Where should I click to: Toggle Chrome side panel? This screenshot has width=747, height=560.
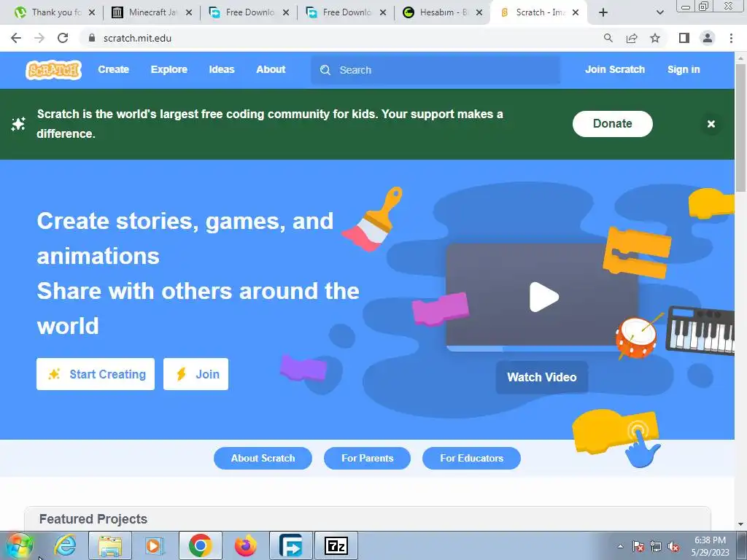(x=684, y=38)
